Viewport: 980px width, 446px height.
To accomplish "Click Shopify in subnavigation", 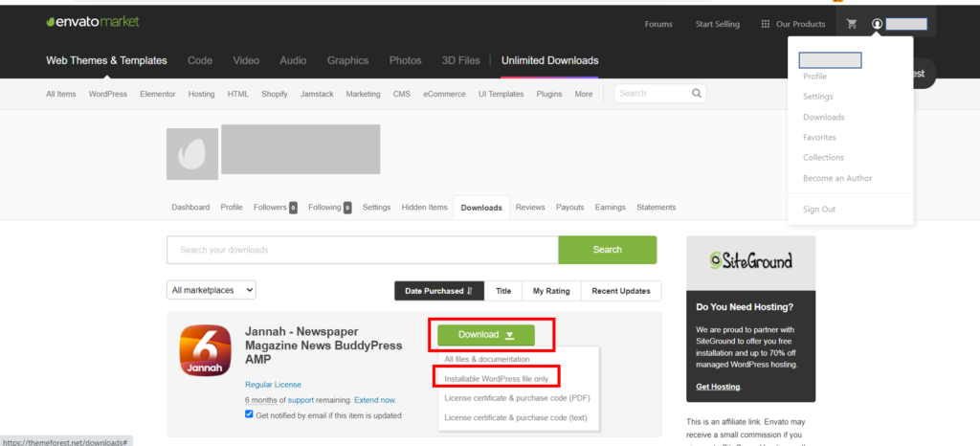I will (x=275, y=94).
